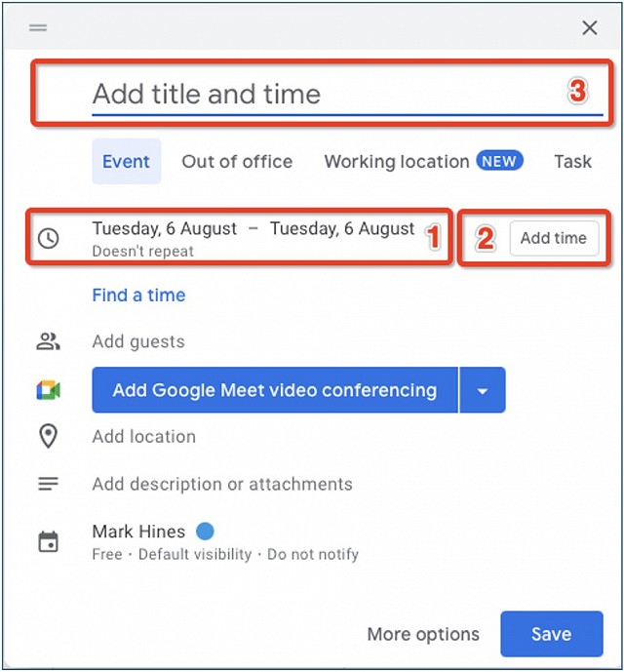Switch to the Task tab

pos(572,162)
